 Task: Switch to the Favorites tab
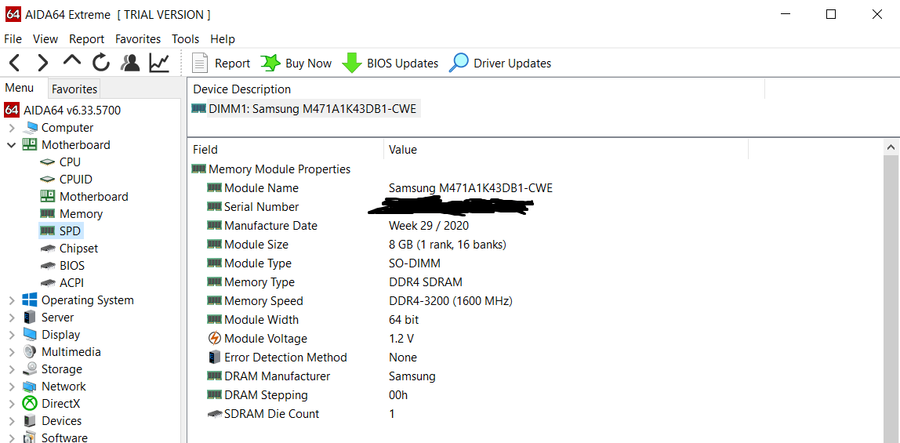point(74,89)
